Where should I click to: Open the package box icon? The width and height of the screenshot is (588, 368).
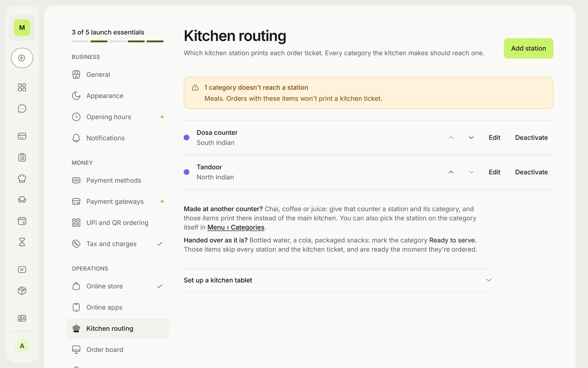[22, 290]
